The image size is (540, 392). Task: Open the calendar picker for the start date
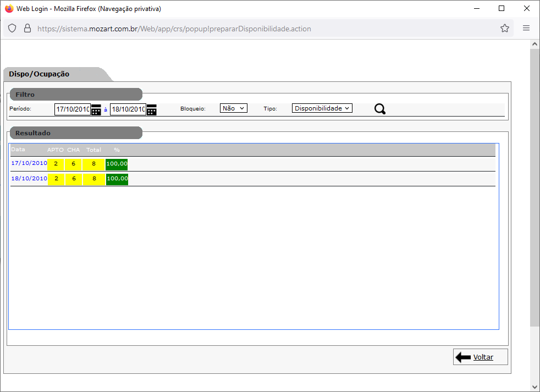[96, 110]
